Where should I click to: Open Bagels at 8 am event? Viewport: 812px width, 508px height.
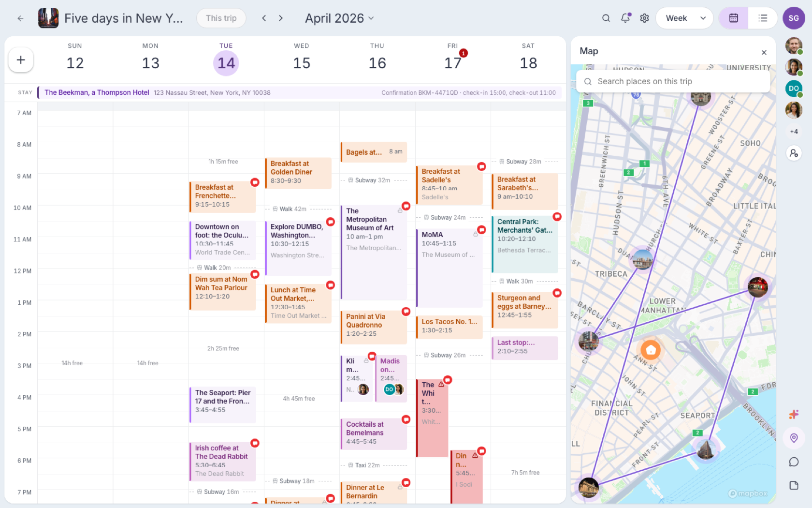click(x=373, y=152)
